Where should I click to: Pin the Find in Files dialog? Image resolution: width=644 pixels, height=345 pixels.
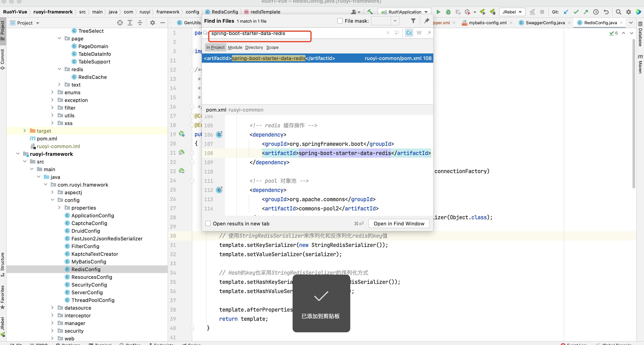(427, 21)
